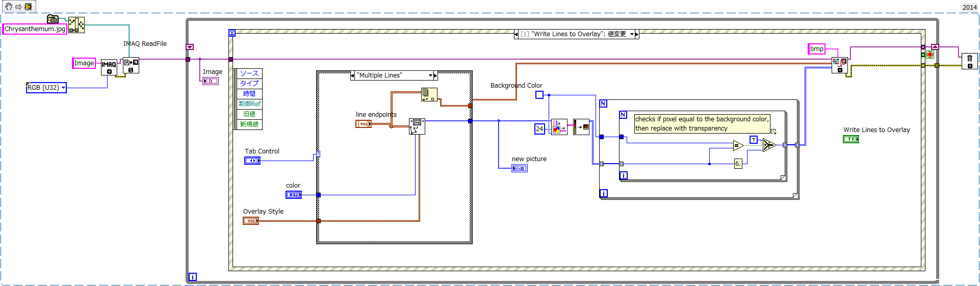
Task: Select the Draw Multiple Lines VI node
Action: coord(417,126)
